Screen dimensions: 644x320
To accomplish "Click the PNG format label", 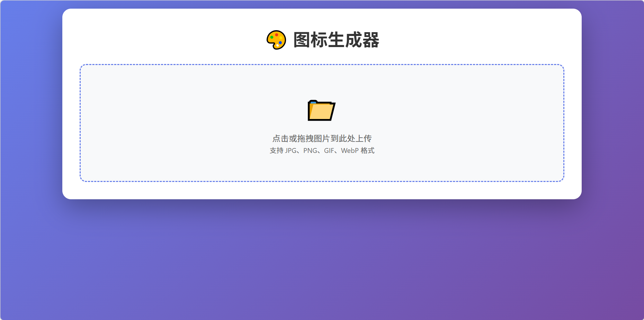I will point(311,150).
